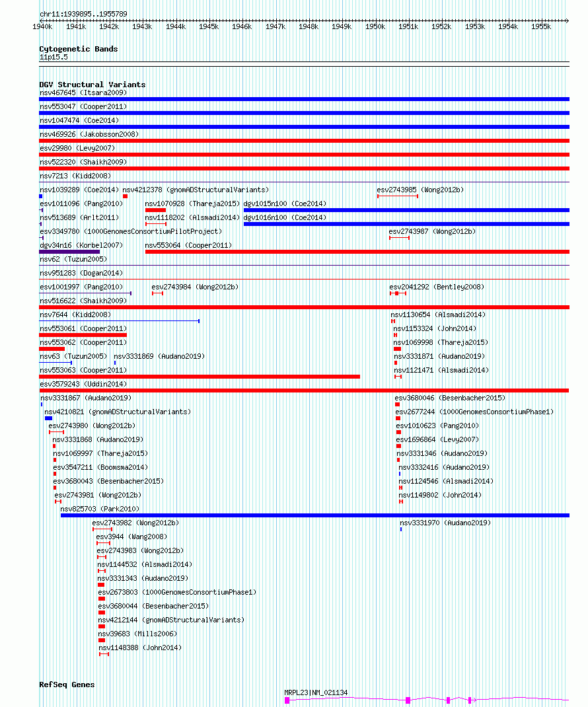This screenshot has height=707, width=588.
Task: Open nsv1069998 (Thareja2015) label
Action: click(441, 343)
